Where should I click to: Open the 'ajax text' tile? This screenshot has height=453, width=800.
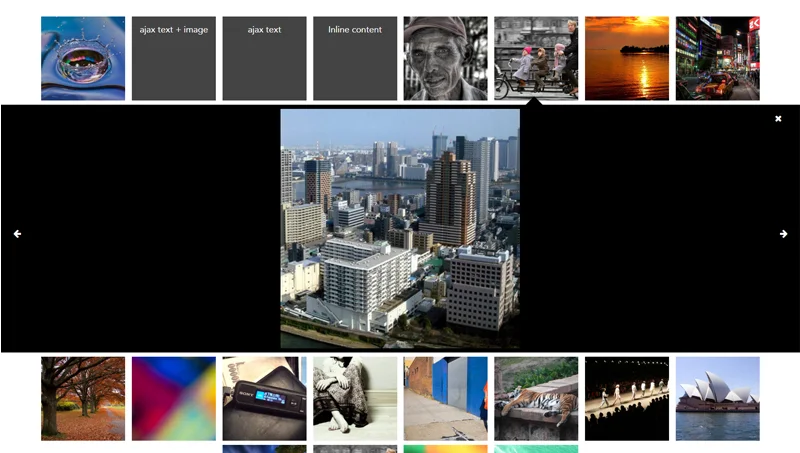[x=264, y=58]
